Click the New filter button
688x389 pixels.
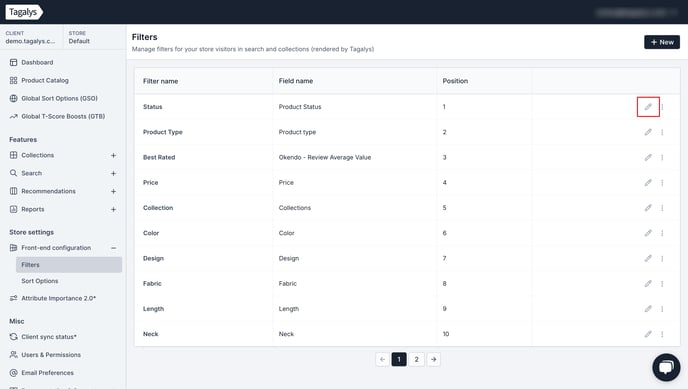coord(662,42)
